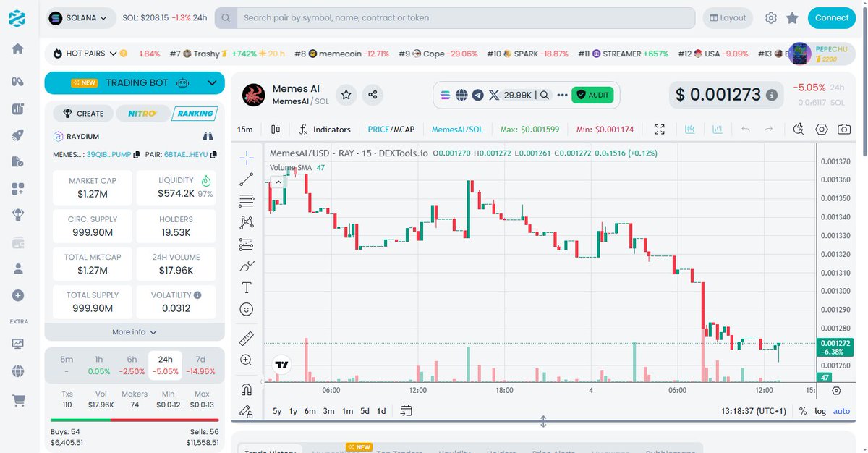Select the trend line drawing tool
This screenshot has height=453, width=868.
[246, 179]
